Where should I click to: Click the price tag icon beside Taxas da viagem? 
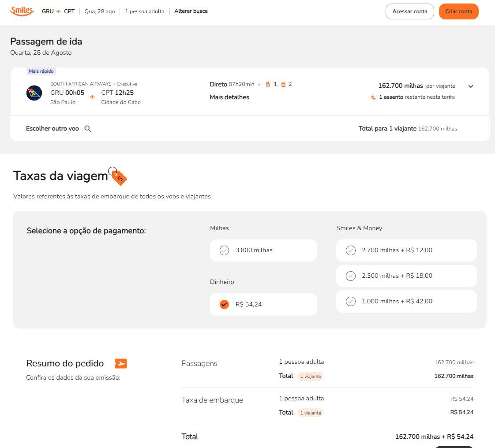118,176
